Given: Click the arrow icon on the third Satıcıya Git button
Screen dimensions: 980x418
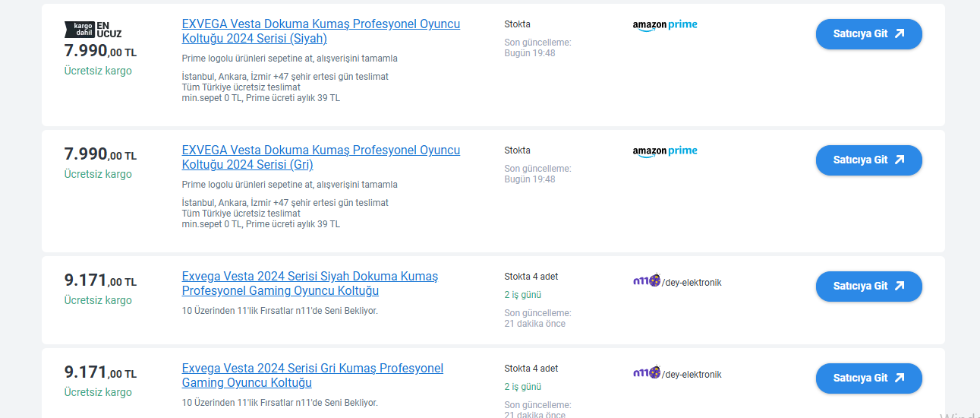Looking at the screenshot, I should [x=900, y=286].
